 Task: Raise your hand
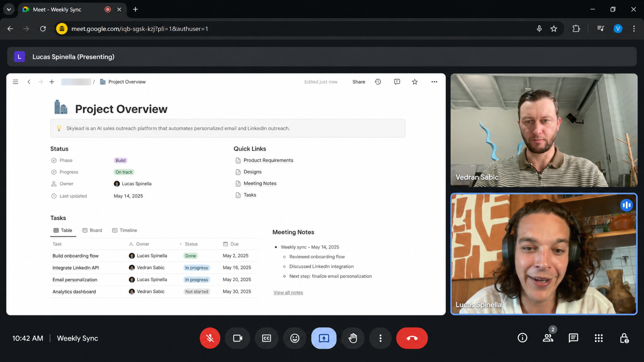tap(353, 338)
